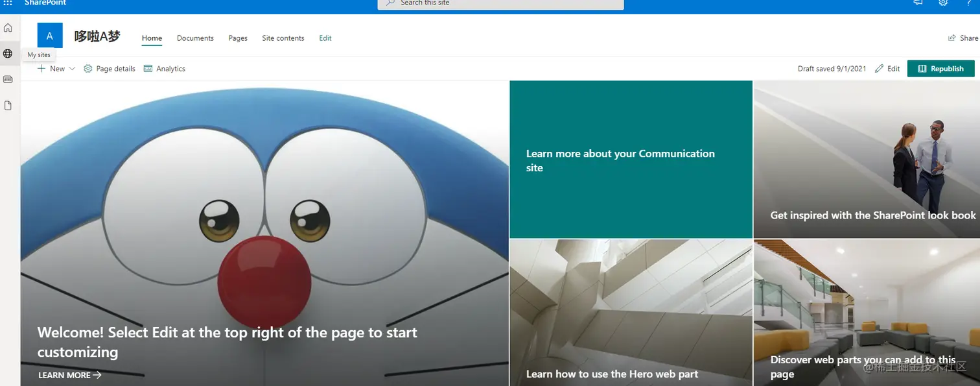
Task: Open the news icon in left rail
Action: 8,79
